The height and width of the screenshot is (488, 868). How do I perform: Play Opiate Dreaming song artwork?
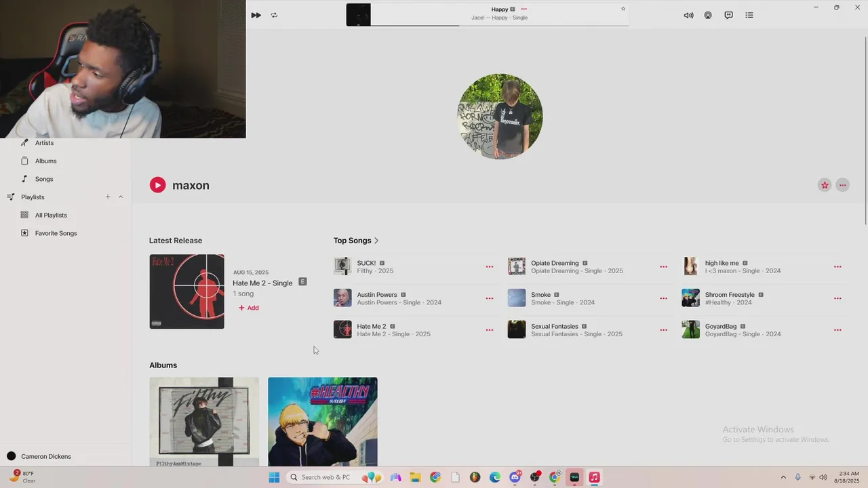coord(517,266)
